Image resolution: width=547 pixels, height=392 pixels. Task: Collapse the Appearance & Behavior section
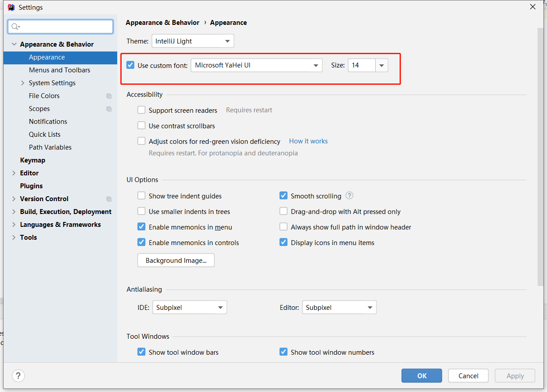(14, 44)
